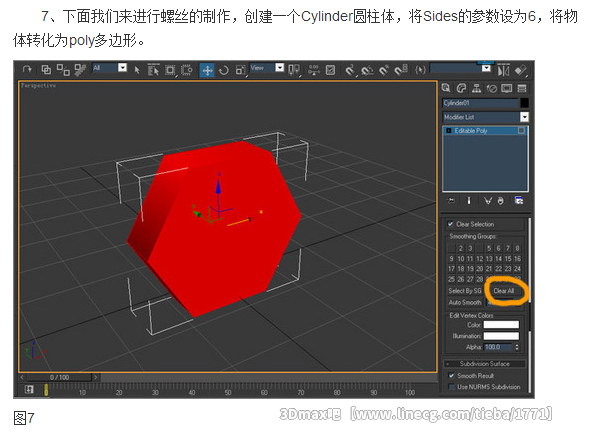Select Editable Poly in modifier stack
592x433 pixels.
tap(485, 131)
